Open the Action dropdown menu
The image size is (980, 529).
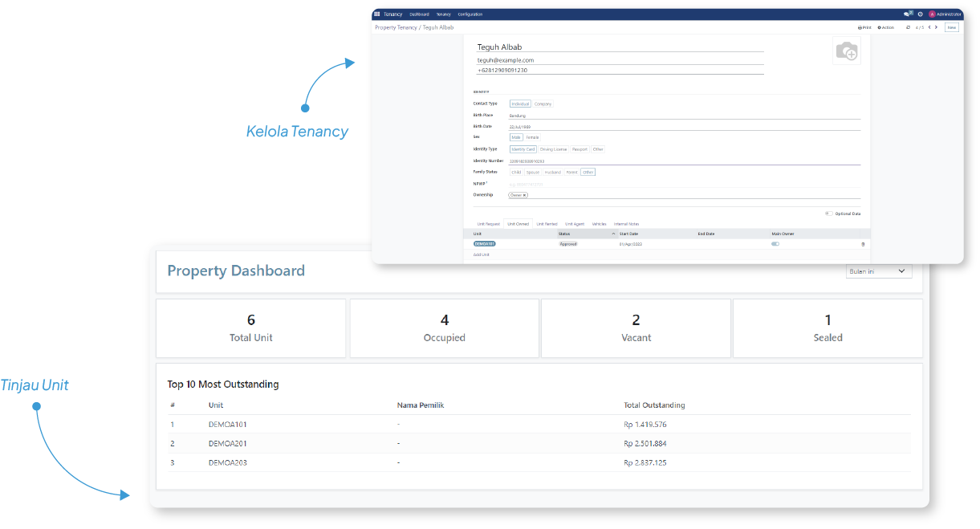click(x=885, y=27)
